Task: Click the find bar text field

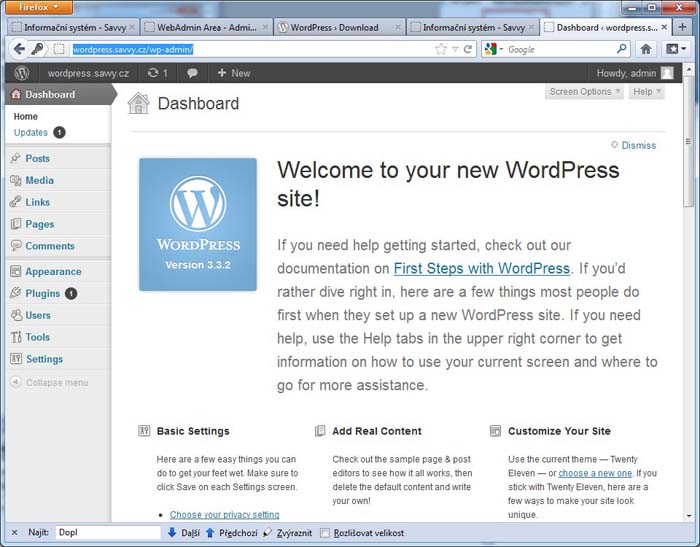Action: click(108, 532)
